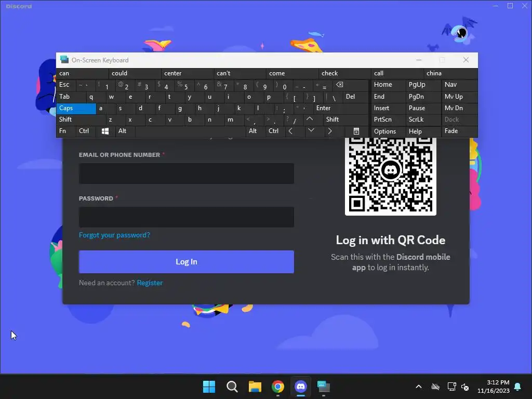The width and height of the screenshot is (532, 399).
Task: Click the up arrow key on keyboard
Action: tap(310, 119)
